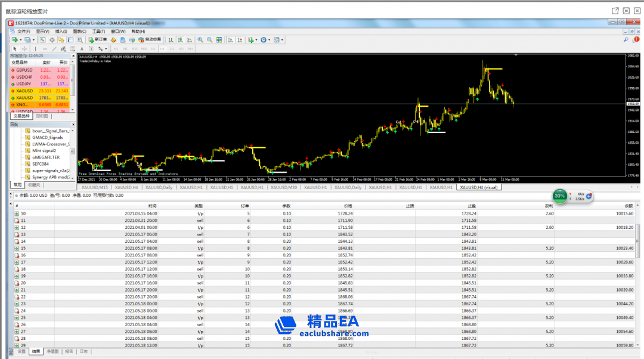Select the H4 timeframe button
This screenshot has width=644, height=359.
(x=162, y=49)
